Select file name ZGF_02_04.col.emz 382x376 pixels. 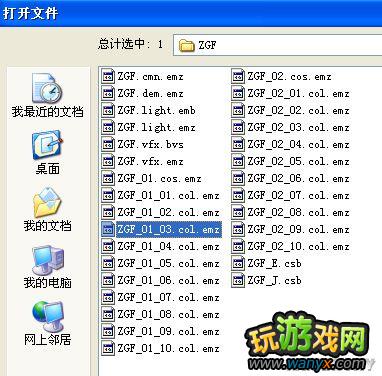tap(298, 145)
